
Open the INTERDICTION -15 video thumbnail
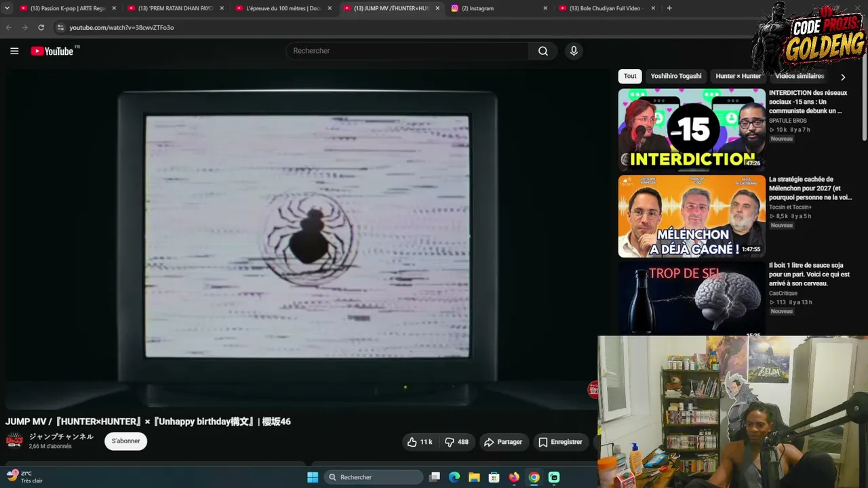point(692,129)
